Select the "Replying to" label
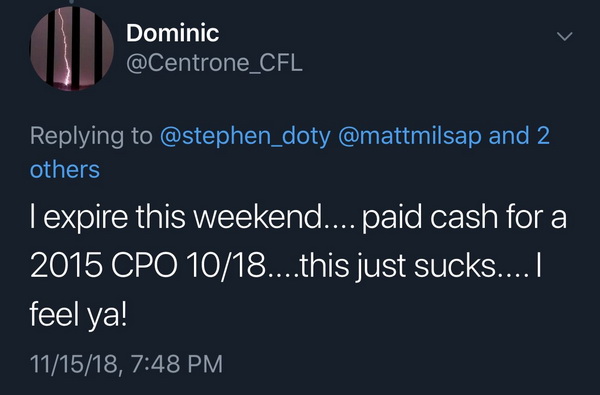The image size is (600, 395). [91, 136]
